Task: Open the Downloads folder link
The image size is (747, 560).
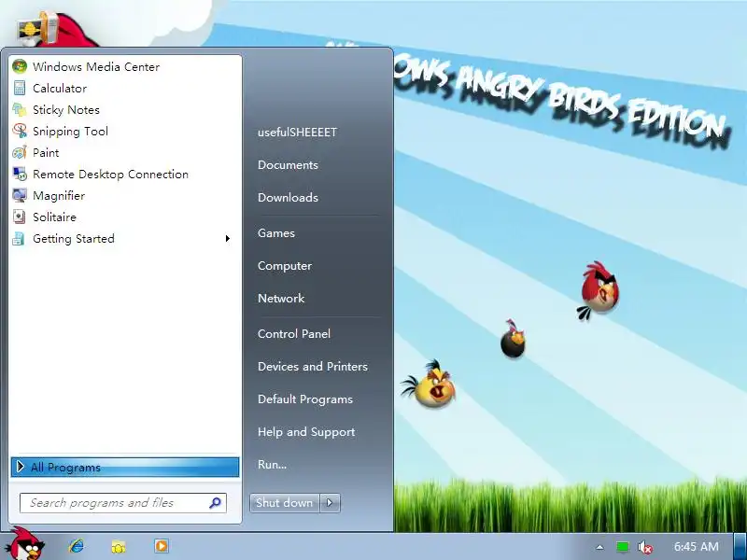Action: (x=288, y=197)
